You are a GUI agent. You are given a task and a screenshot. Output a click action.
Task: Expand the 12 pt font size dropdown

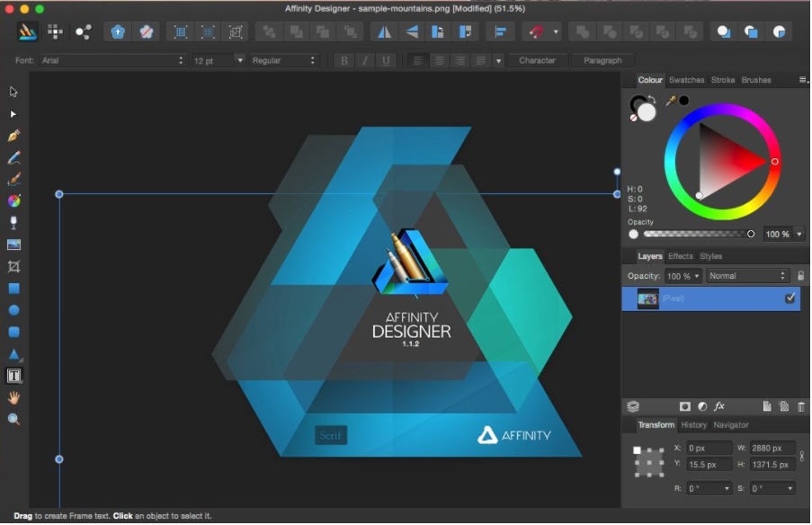(x=239, y=60)
